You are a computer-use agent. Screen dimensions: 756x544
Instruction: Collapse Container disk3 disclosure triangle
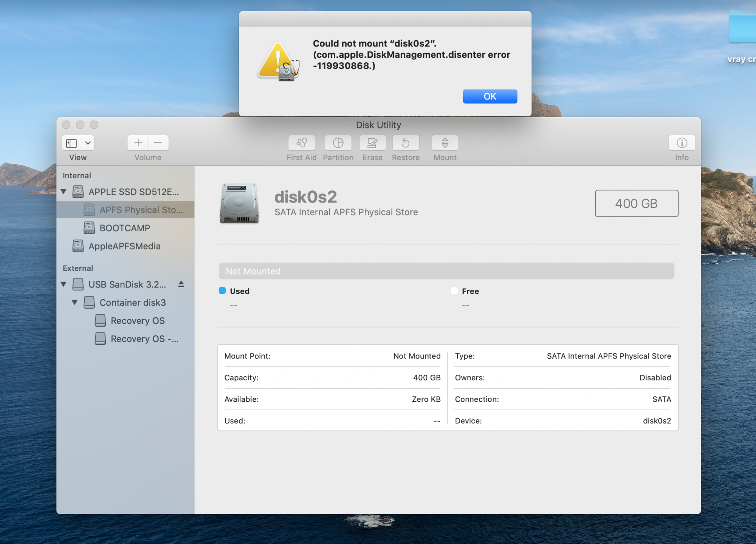point(74,302)
